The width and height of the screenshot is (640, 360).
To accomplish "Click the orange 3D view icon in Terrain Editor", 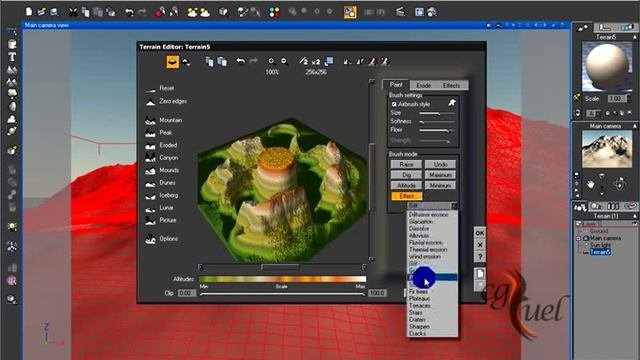I will click(x=172, y=62).
